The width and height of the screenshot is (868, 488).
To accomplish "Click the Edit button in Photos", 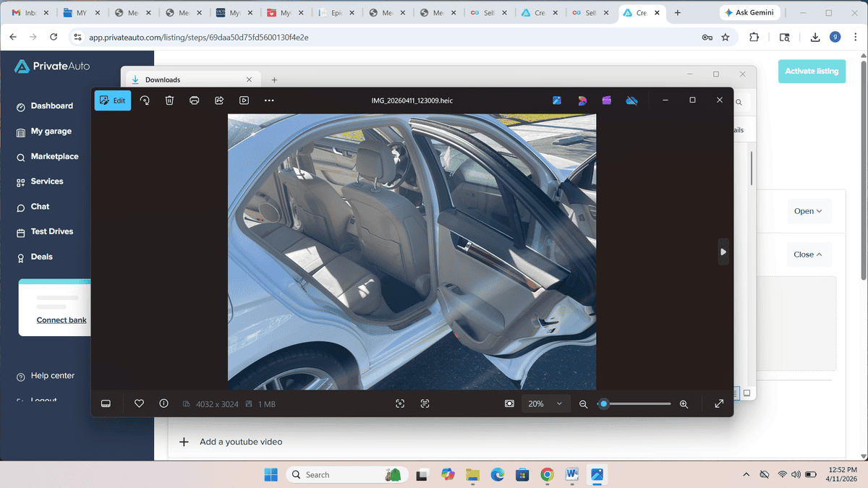I will 113,100.
